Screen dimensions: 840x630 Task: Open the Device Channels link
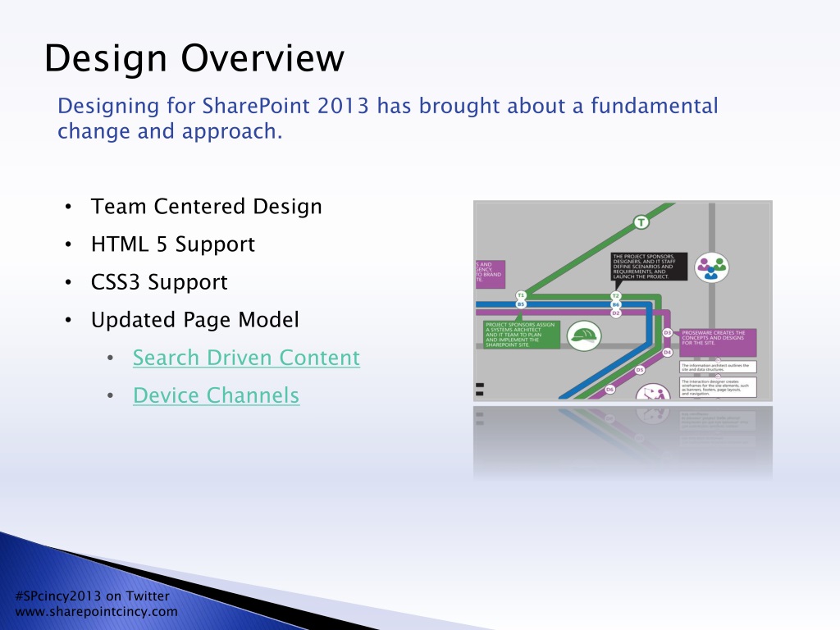click(217, 396)
